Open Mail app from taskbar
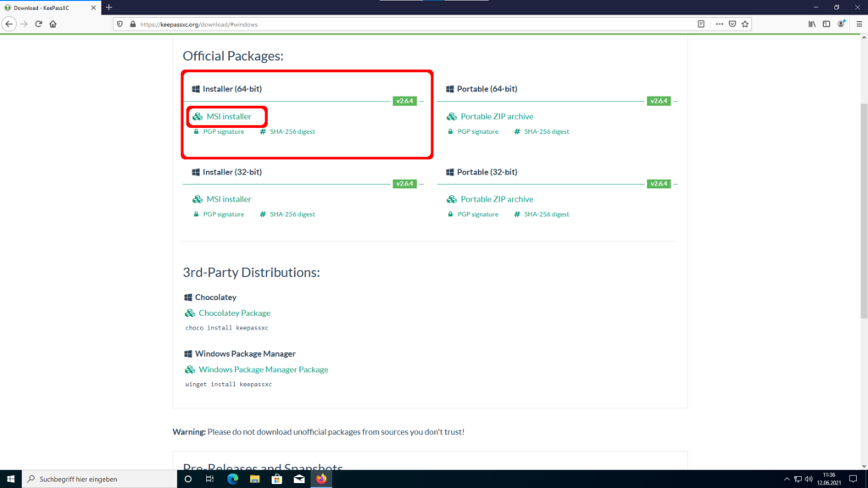The height and width of the screenshot is (488, 868). click(x=299, y=480)
